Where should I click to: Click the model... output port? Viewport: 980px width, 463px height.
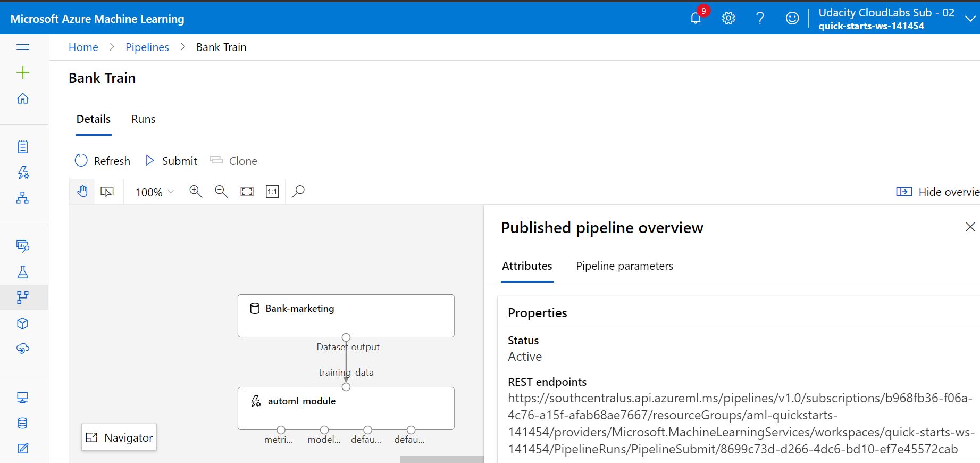click(324, 430)
